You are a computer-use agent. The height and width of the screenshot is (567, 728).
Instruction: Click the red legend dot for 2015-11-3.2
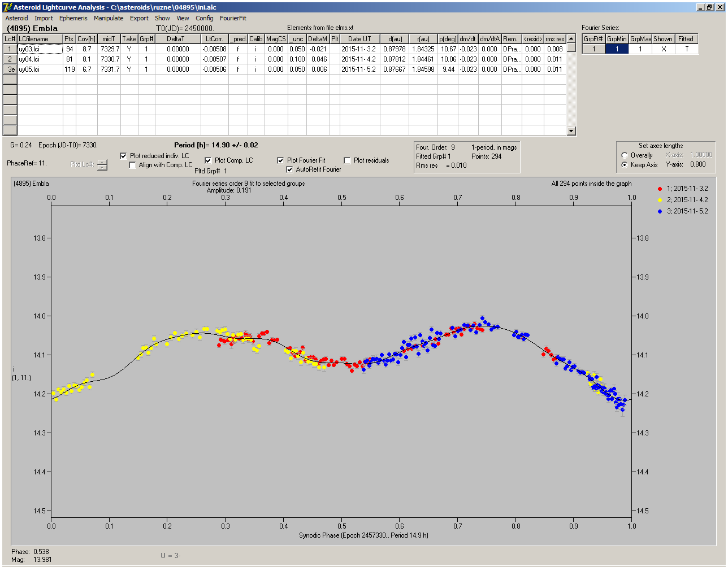point(660,189)
